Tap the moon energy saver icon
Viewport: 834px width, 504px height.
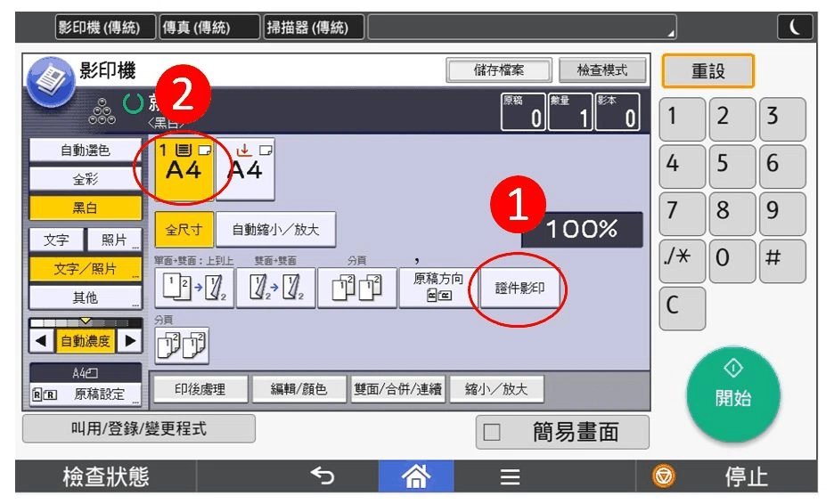coord(795,27)
